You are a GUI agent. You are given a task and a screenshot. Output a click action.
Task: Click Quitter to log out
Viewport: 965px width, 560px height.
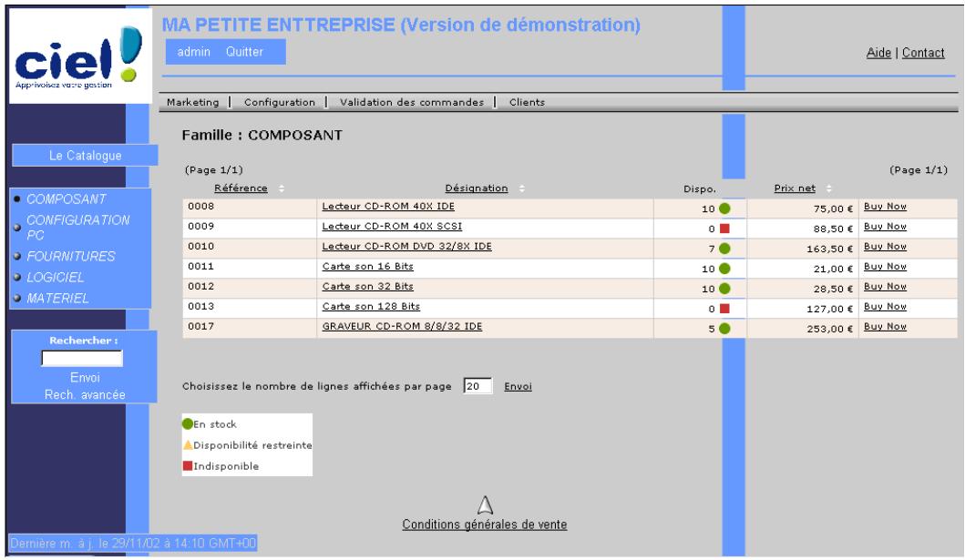[244, 52]
